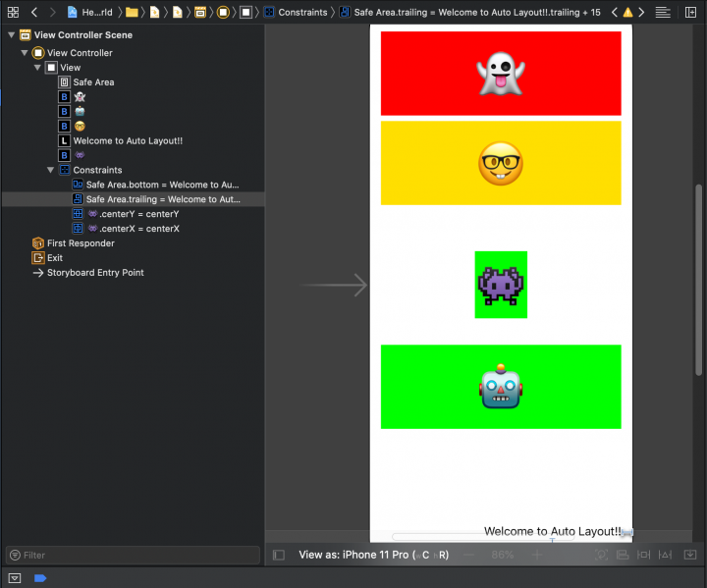Select First Responder in outline

pyautogui.click(x=133, y=243)
